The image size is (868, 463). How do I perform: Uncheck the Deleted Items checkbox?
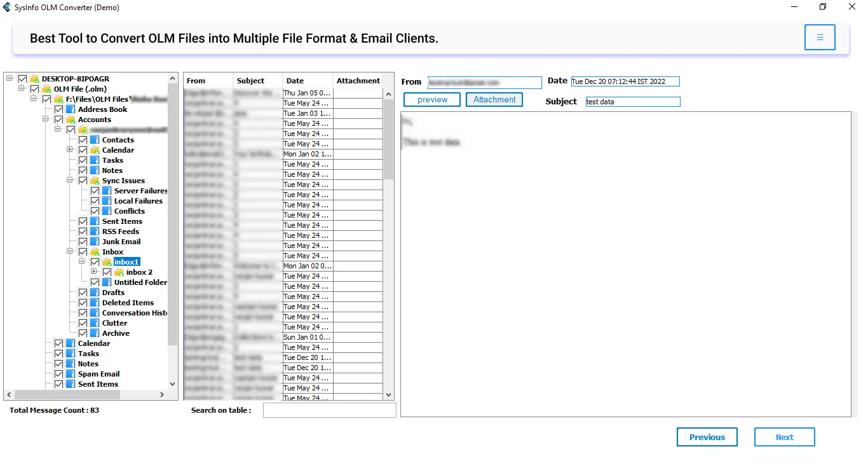point(83,303)
